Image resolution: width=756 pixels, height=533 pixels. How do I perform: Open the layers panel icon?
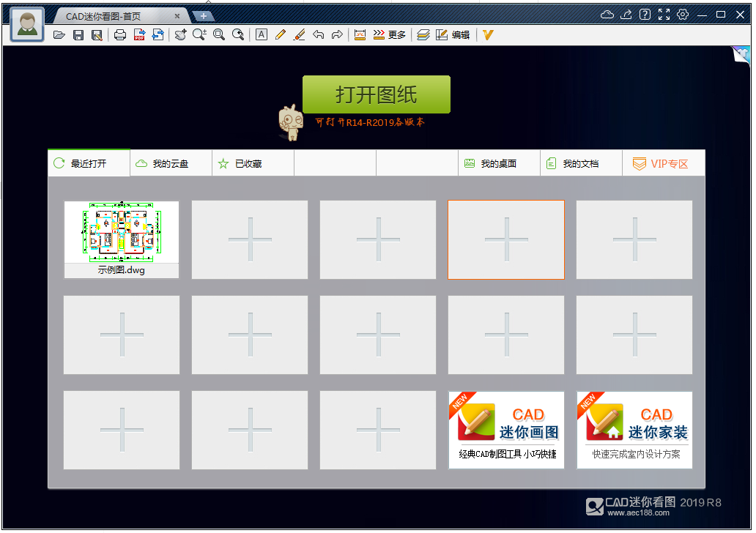(x=423, y=34)
